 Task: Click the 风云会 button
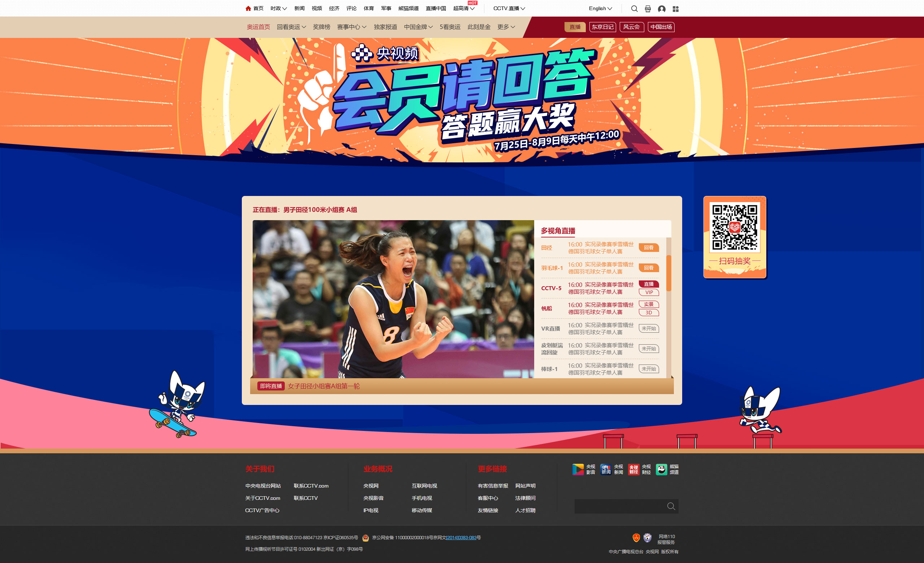point(632,27)
